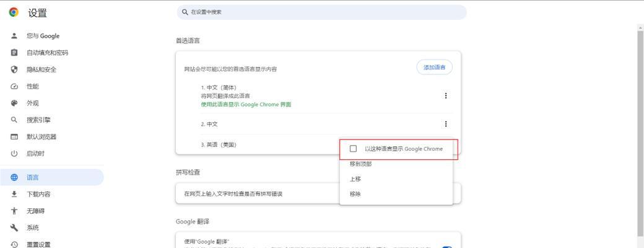The image size is (644, 248).
Task: Open the three-dot menu for 2. 中文
Action: (x=446, y=124)
